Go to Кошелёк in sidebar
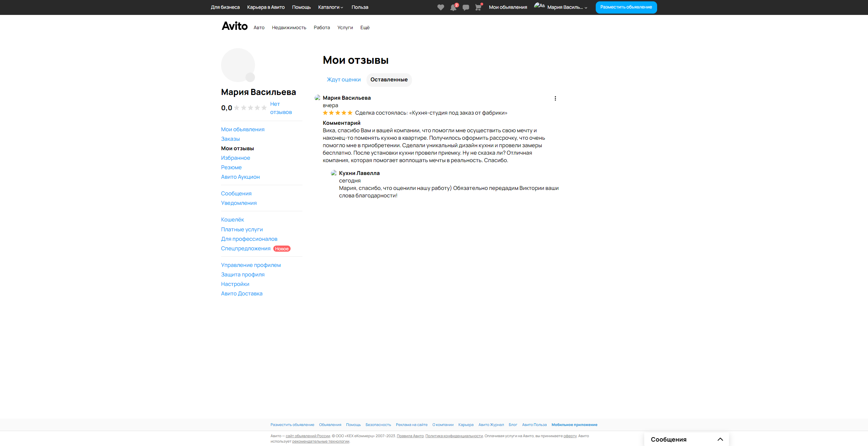Image resolution: width=868 pixels, height=446 pixels. tap(232, 220)
